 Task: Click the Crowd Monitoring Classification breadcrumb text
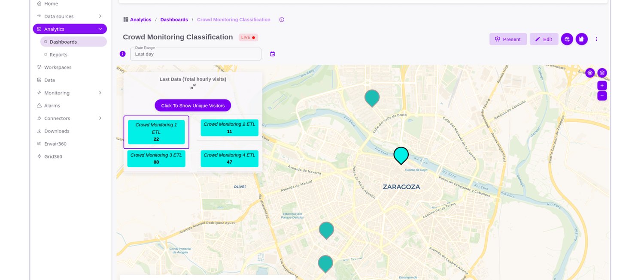(234, 20)
